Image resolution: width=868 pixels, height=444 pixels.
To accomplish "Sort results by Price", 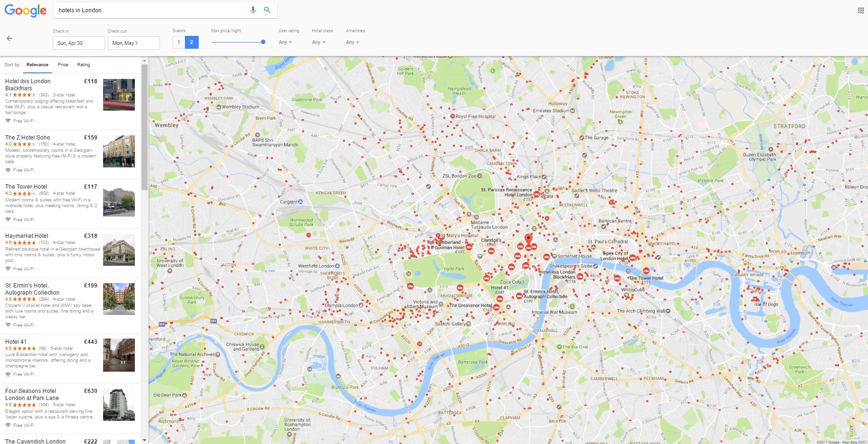I will click(x=63, y=65).
